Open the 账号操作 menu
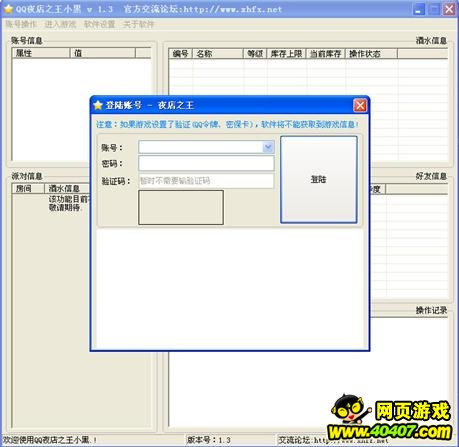The width and height of the screenshot is (459, 447). pos(21,24)
